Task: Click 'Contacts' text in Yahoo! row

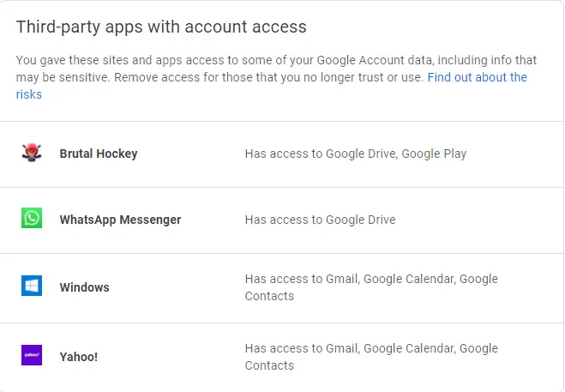Action: (269, 365)
